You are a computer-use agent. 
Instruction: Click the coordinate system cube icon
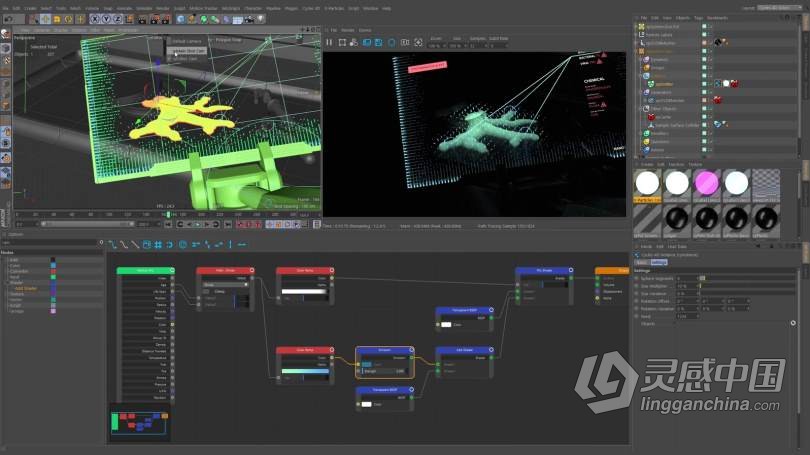tap(129, 19)
